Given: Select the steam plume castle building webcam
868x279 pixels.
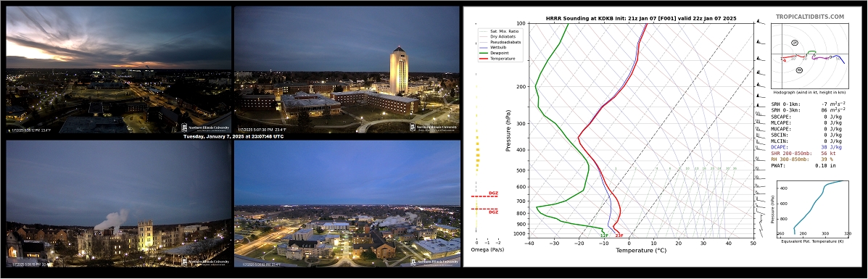Looking at the screenshot, I should (118, 204).
